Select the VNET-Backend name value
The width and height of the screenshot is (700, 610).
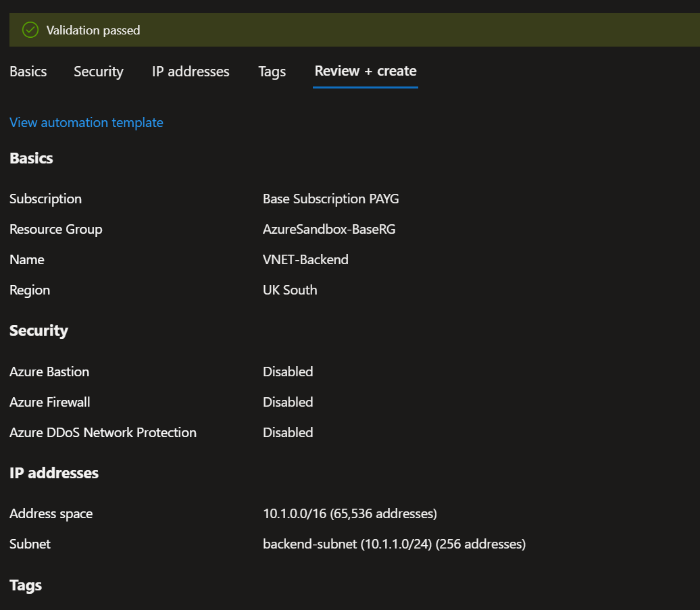305,259
